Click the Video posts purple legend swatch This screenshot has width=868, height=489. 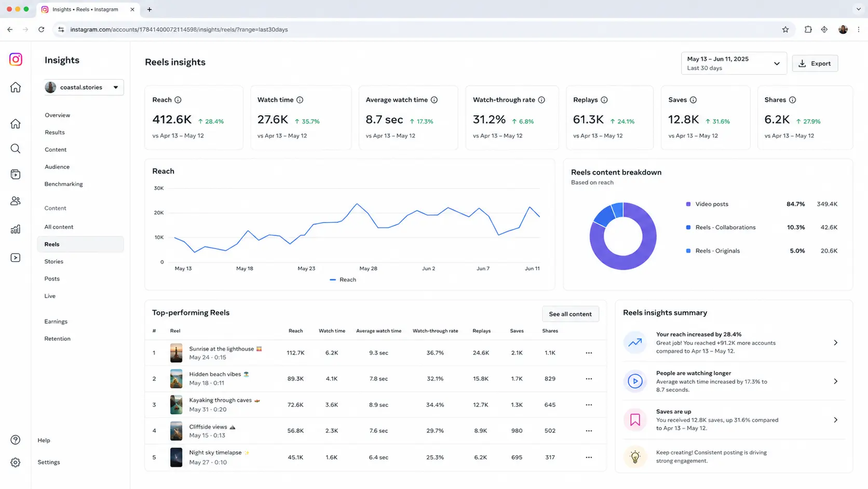click(x=688, y=204)
